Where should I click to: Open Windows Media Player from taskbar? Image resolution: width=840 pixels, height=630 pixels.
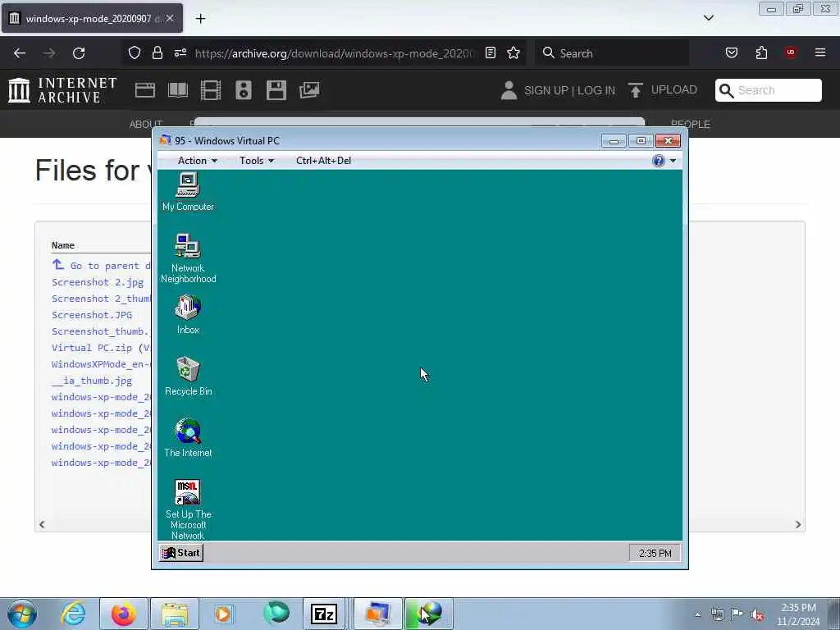(x=223, y=614)
